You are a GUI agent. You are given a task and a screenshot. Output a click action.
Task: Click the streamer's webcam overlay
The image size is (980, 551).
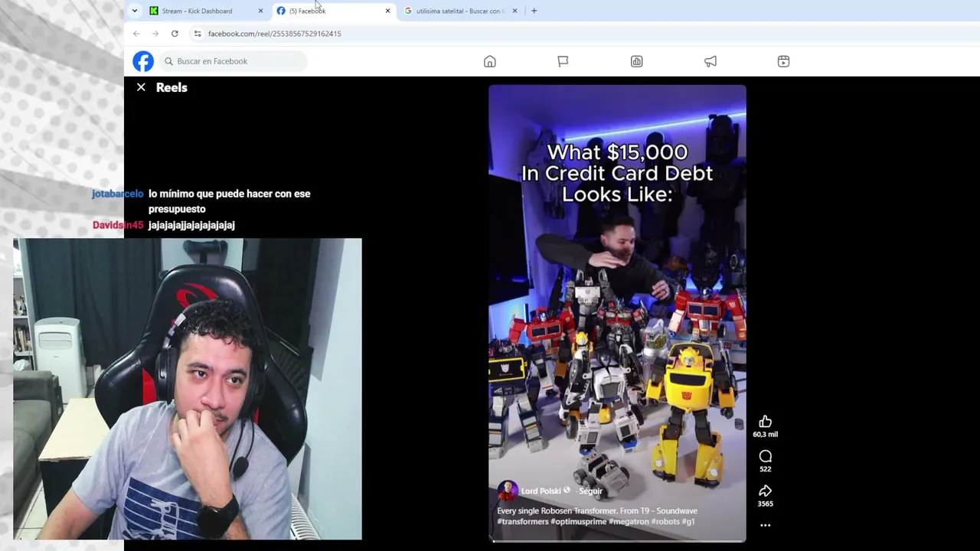[x=188, y=389]
